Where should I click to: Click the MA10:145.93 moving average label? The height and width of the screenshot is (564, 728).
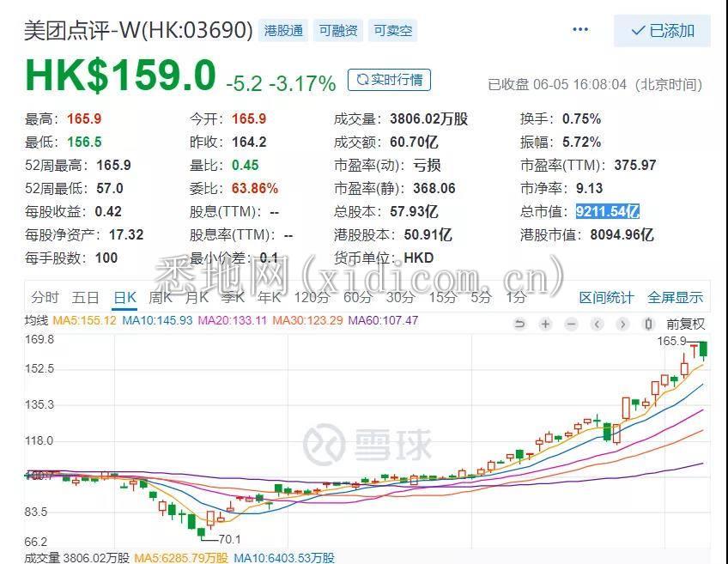pos(157,321)
